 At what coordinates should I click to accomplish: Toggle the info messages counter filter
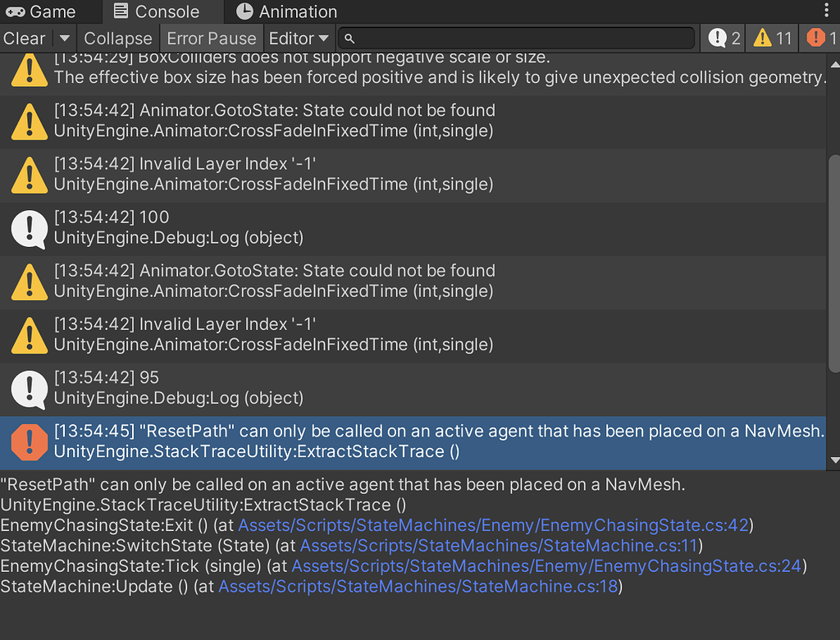(x=724, y=38)
